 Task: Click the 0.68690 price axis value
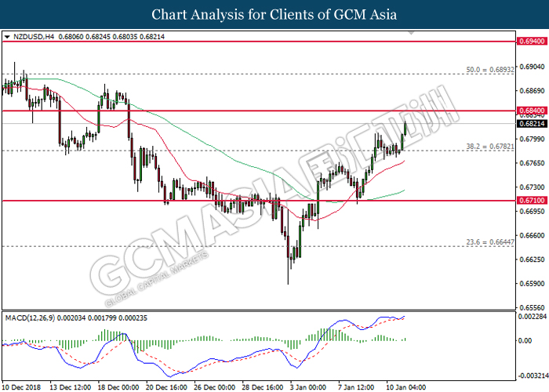(x=532, y=91)
